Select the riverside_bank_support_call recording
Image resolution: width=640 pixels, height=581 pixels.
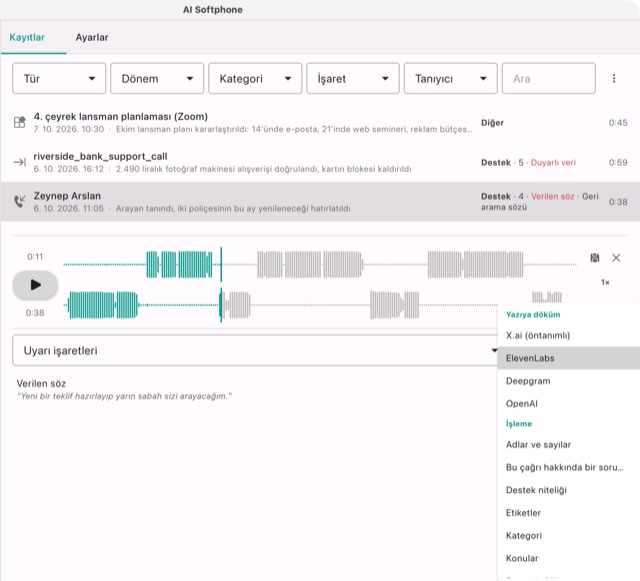320,162
